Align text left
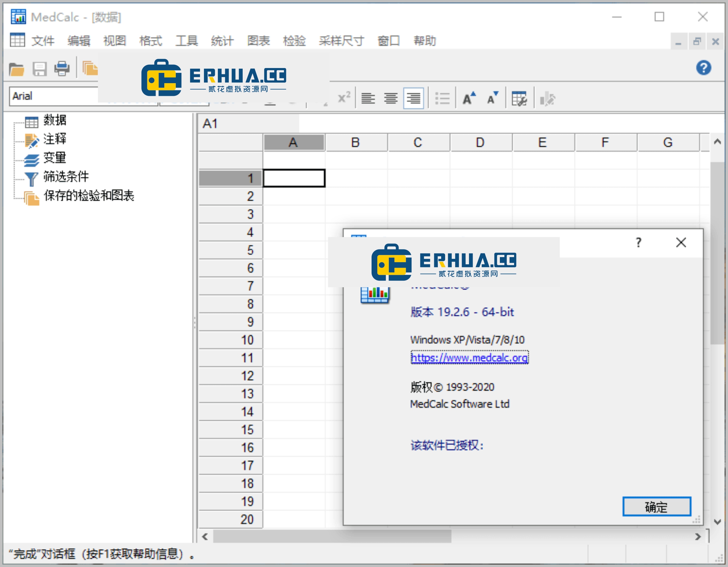 pyautogui.click(x=368, y=98)
